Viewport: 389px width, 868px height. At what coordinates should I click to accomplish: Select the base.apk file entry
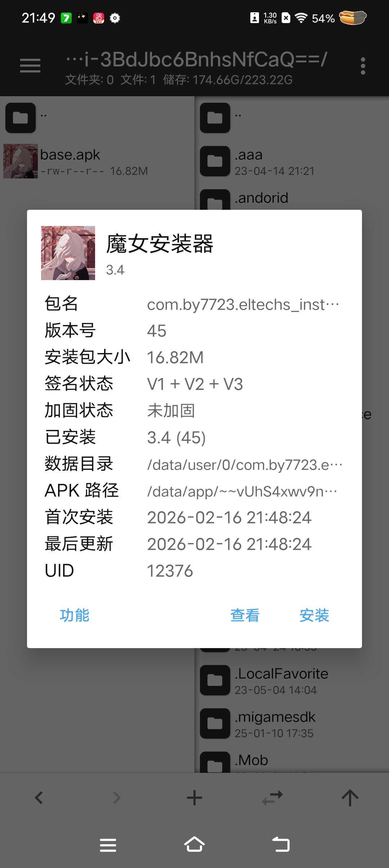(97, 161)
